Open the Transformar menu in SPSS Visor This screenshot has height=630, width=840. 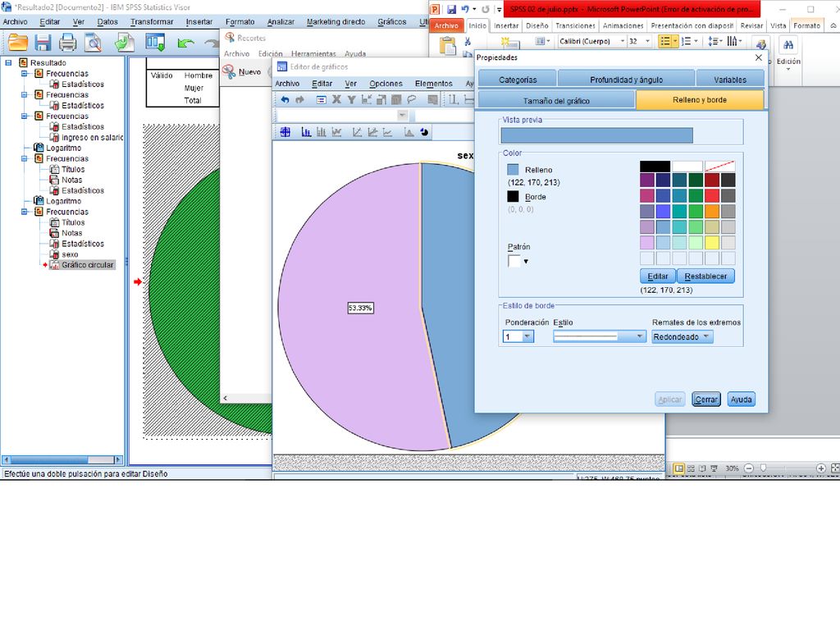pos(152,22)
